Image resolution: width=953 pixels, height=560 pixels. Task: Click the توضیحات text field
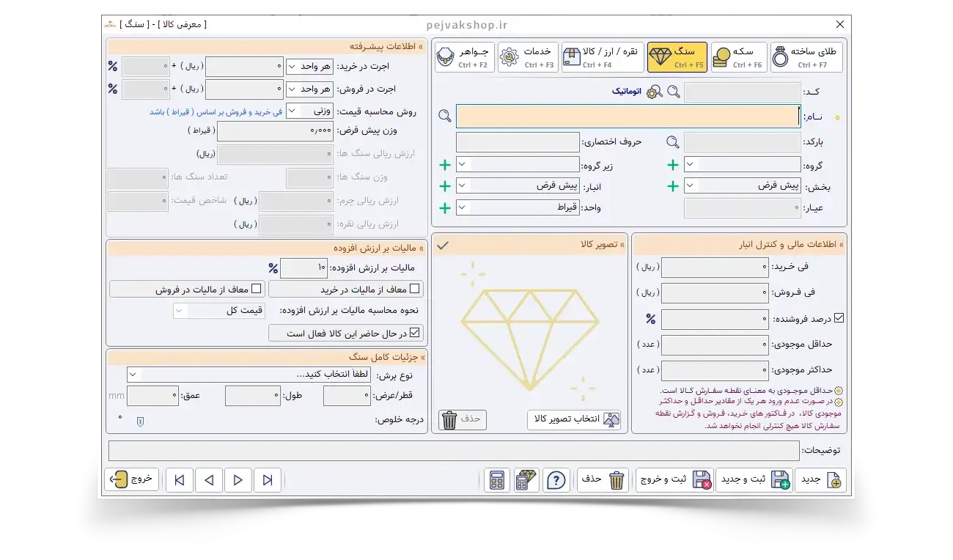click(454, 450)
